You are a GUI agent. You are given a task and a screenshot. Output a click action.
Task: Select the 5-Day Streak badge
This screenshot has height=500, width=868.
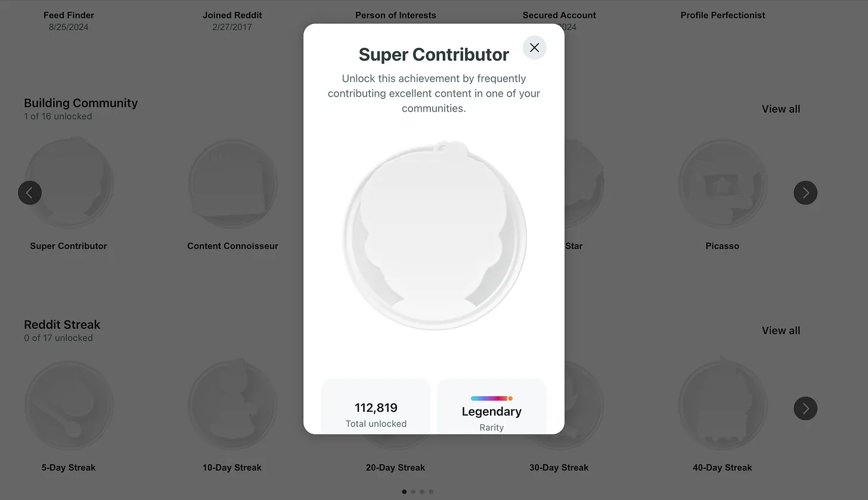pyautogui.click(x=69, y=405)
